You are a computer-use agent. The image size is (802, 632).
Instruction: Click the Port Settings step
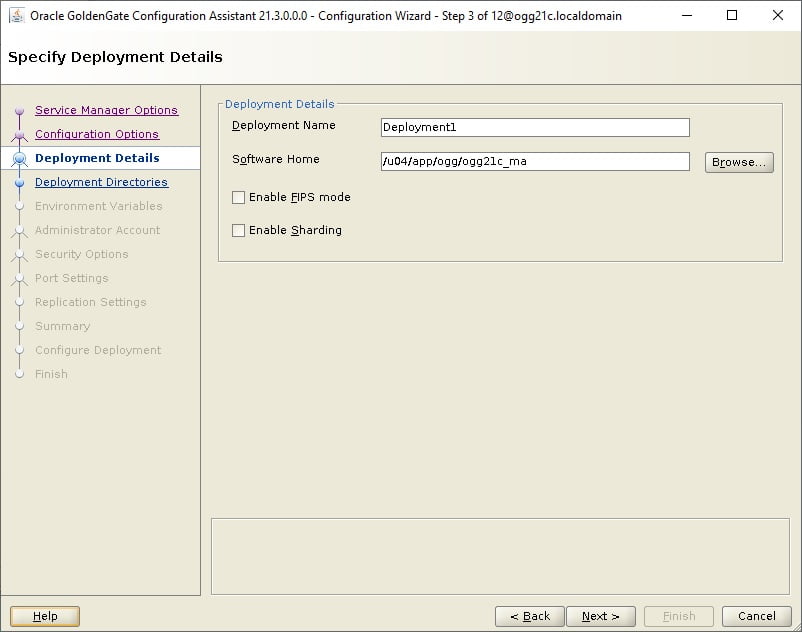coord(72,278)
